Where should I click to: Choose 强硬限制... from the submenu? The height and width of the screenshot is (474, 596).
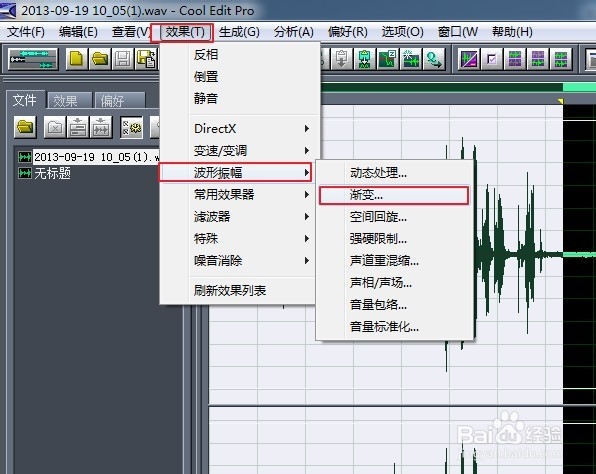point(394,239)
